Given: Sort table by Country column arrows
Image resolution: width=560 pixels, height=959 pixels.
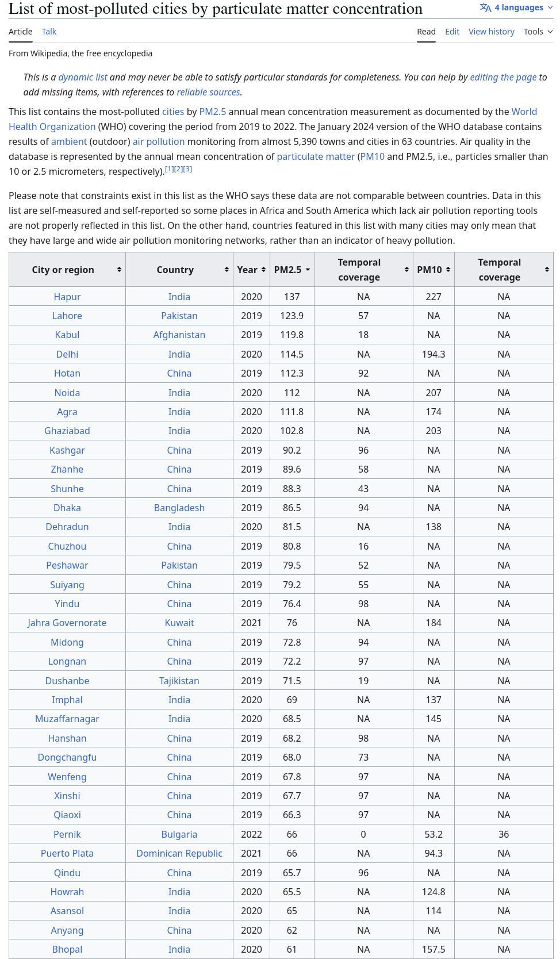Looking at the screenshot, I should [227, 270].
